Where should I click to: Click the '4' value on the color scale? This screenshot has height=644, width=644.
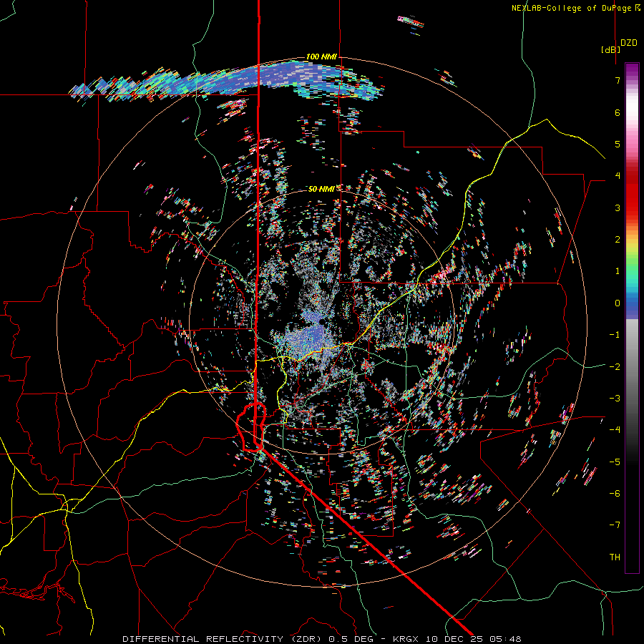(x=618, y=176)
